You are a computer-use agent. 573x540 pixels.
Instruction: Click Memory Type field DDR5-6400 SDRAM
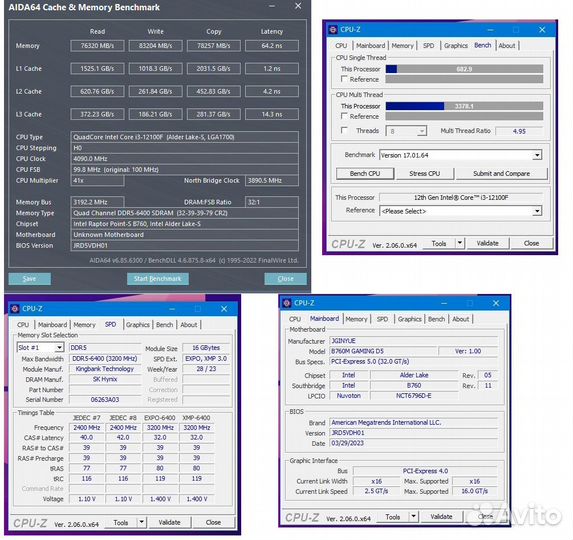click(185, 213)
